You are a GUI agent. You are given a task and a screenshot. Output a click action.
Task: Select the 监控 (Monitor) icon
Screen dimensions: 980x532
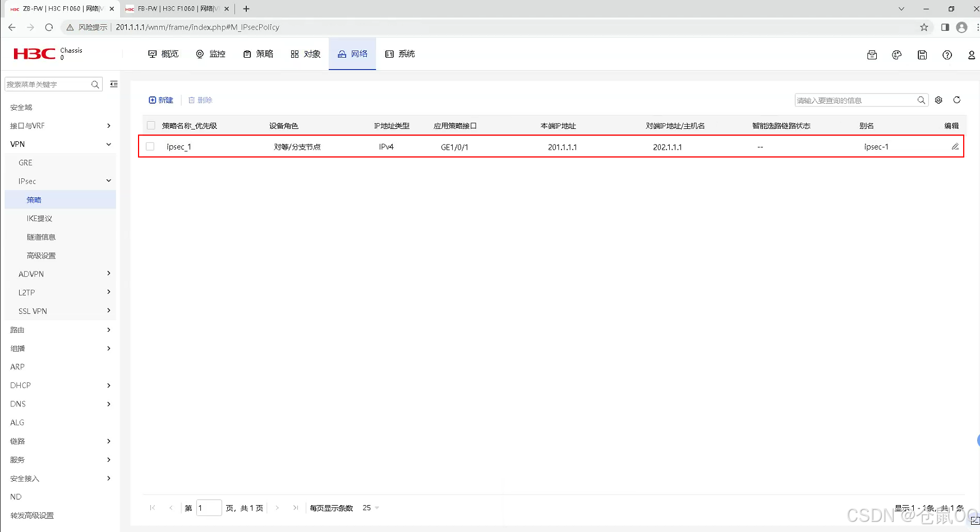coord(200,54)
